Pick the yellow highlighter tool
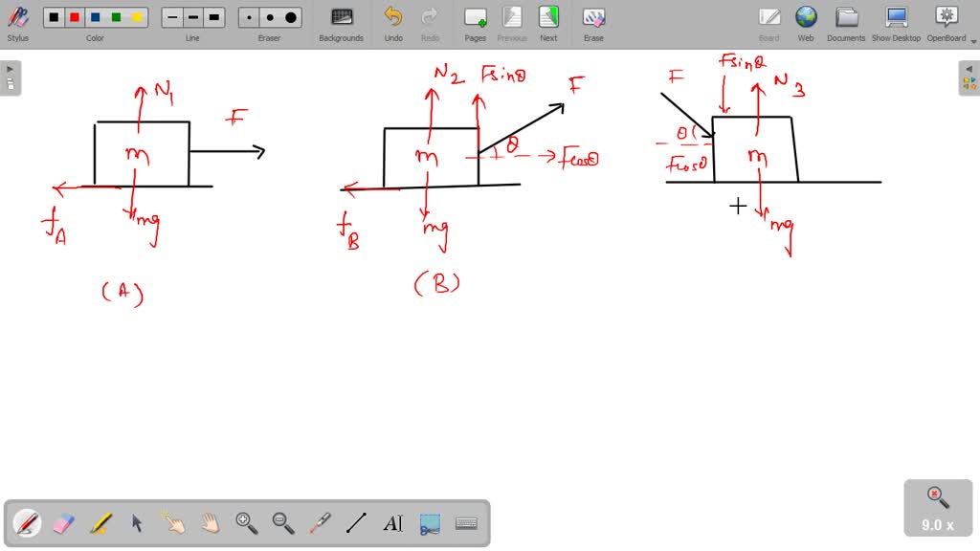The height and width of the screenshot is (551, 980). click(100, 523)
